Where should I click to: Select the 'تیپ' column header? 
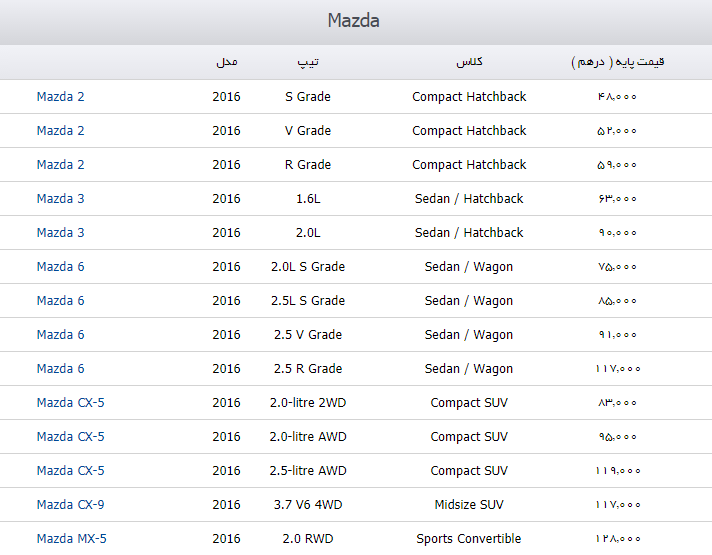pyautogui.click(x=308, y=62)
